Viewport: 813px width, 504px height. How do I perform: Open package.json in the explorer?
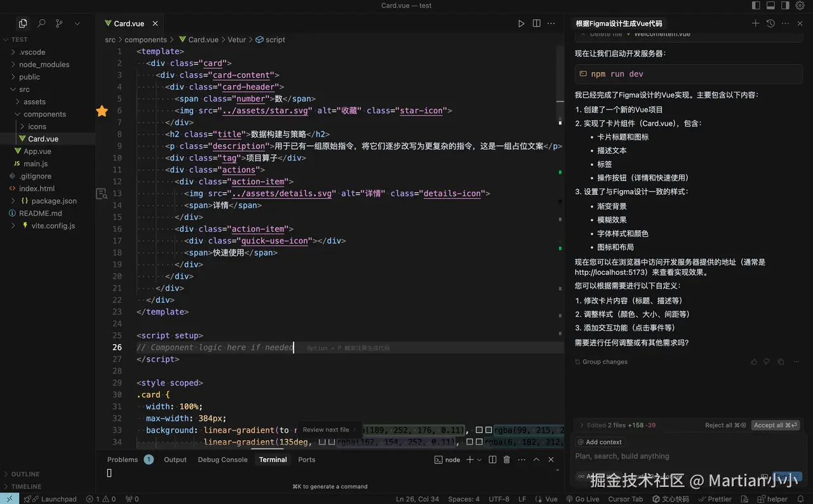(48, 201)
